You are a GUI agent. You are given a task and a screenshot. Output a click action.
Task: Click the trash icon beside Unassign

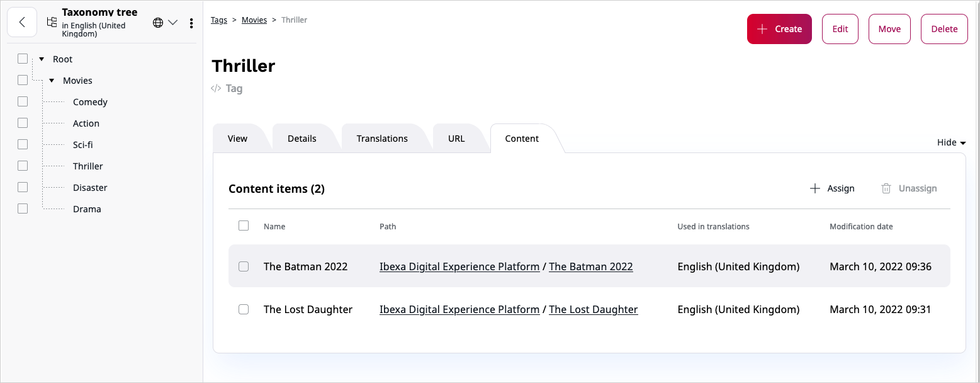[886, 188]
